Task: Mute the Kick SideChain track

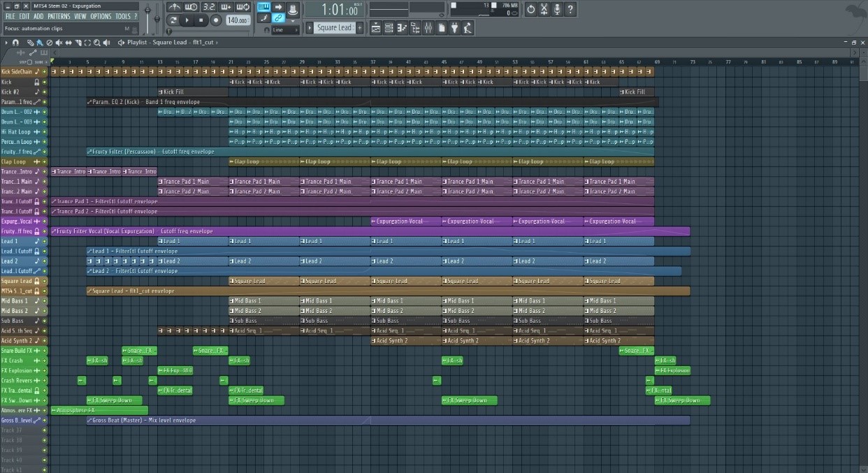Action: tap(45, 72)
